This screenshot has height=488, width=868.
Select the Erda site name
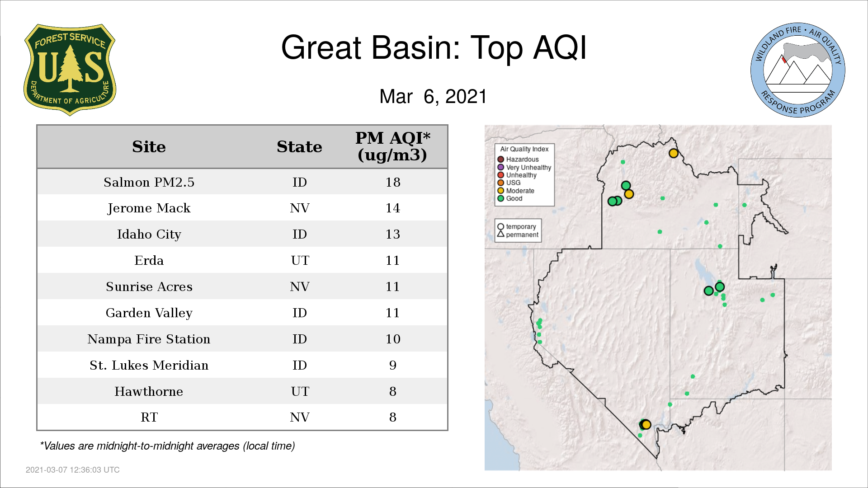click(149, 261)
